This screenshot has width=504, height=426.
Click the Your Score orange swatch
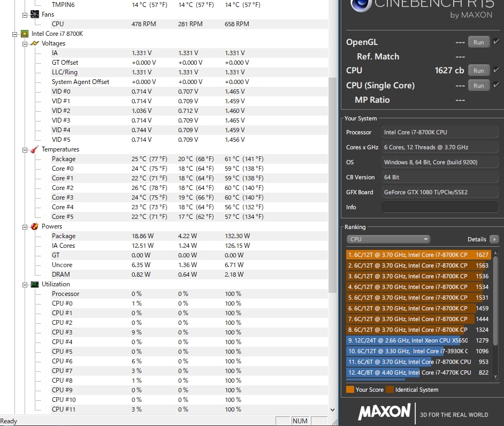point(350,390)
